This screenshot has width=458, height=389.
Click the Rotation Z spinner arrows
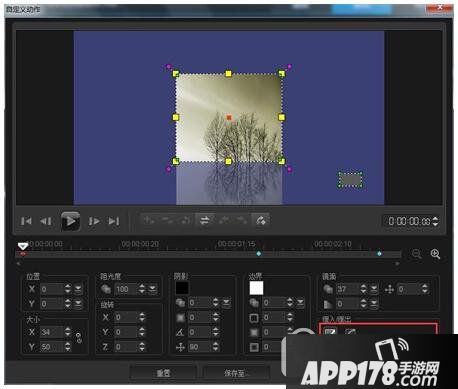(x=142, y=347)
